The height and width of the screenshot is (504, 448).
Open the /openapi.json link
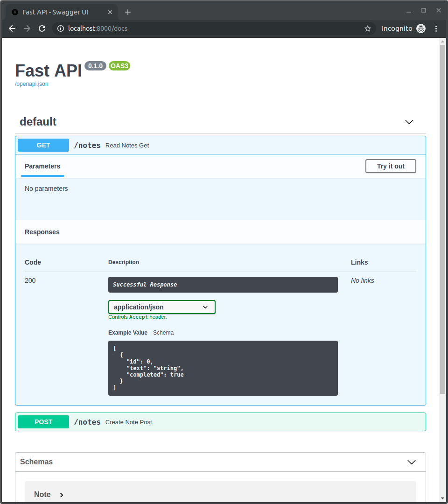pos(31,84)
